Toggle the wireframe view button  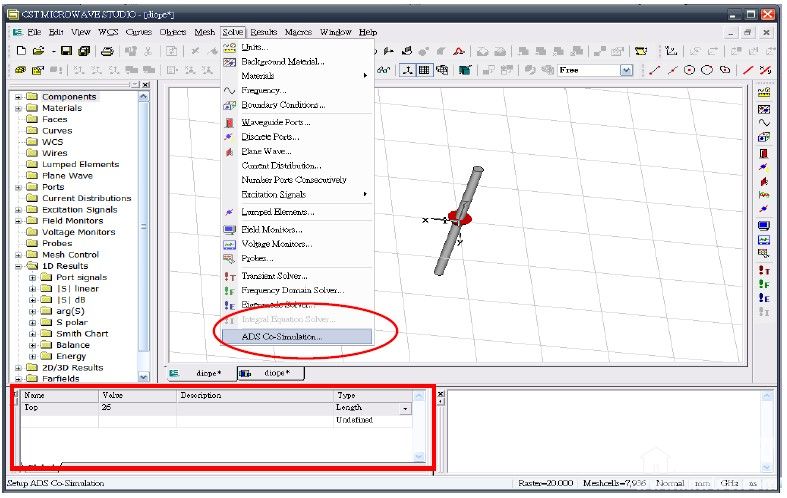(442, 70)
